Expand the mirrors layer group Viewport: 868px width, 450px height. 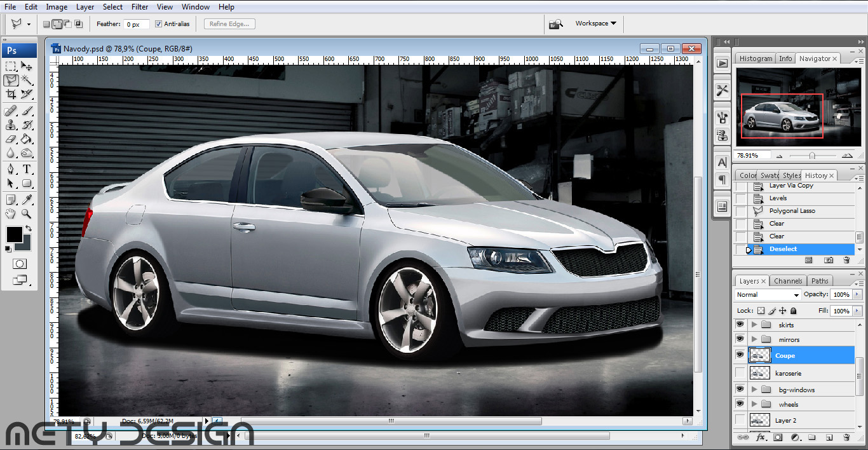pos(754,339)
